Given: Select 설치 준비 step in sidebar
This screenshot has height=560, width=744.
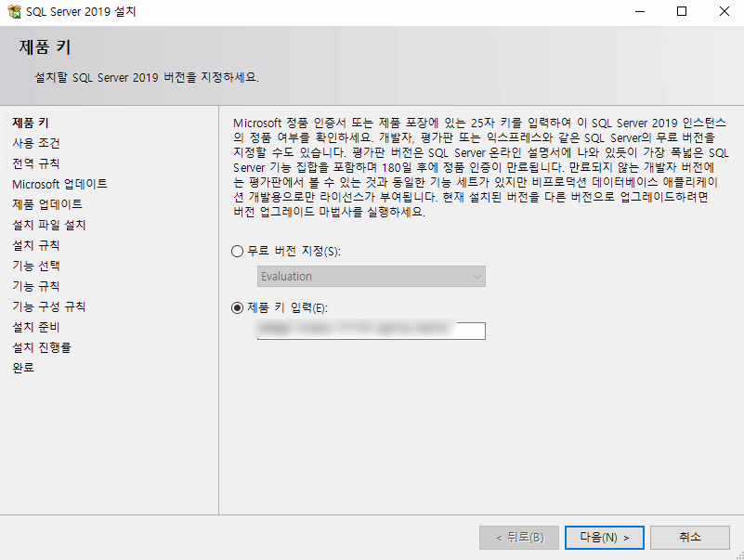Looking at the screenshot, I should (x=36, y=327).
